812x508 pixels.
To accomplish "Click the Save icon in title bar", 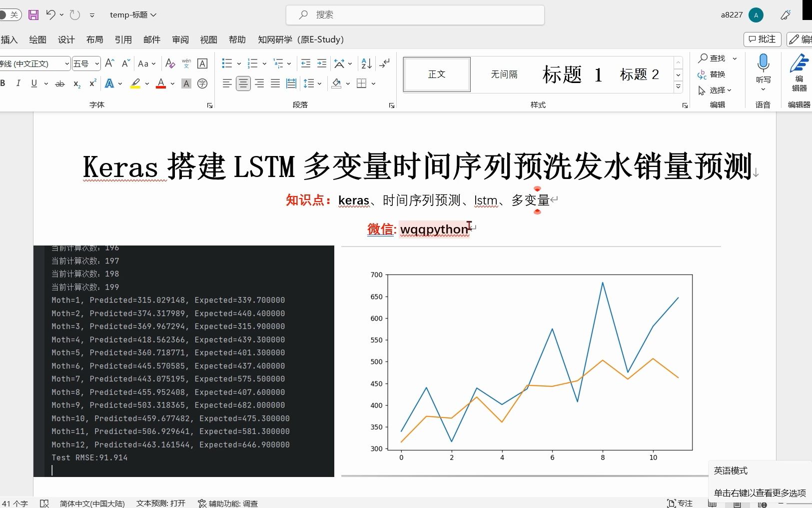I will click(33, 15).
